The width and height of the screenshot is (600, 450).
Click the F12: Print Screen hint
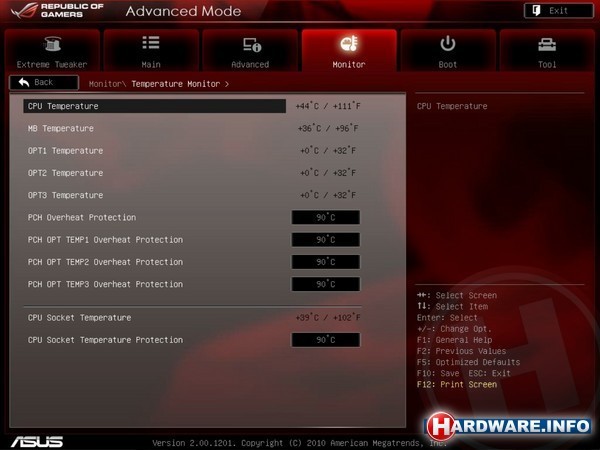coord(457,384)
